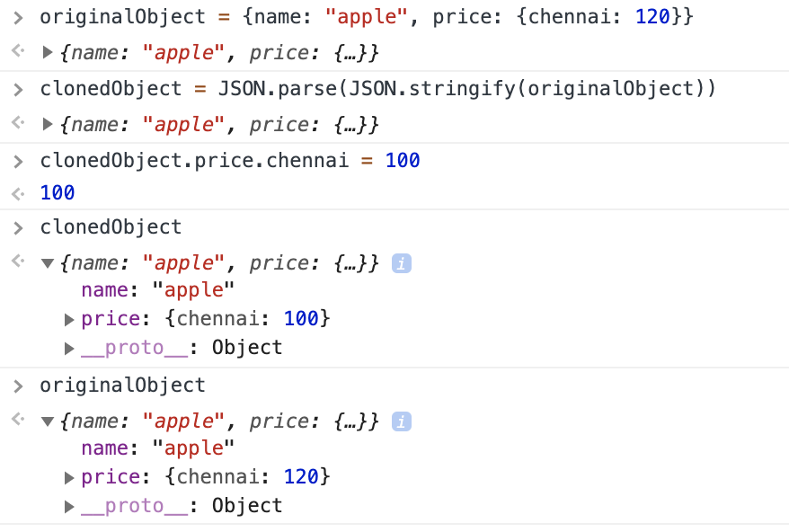Expand __proto__ under clonedObject
The height and width of the screenshot is (532, 789).
point(69,349)
